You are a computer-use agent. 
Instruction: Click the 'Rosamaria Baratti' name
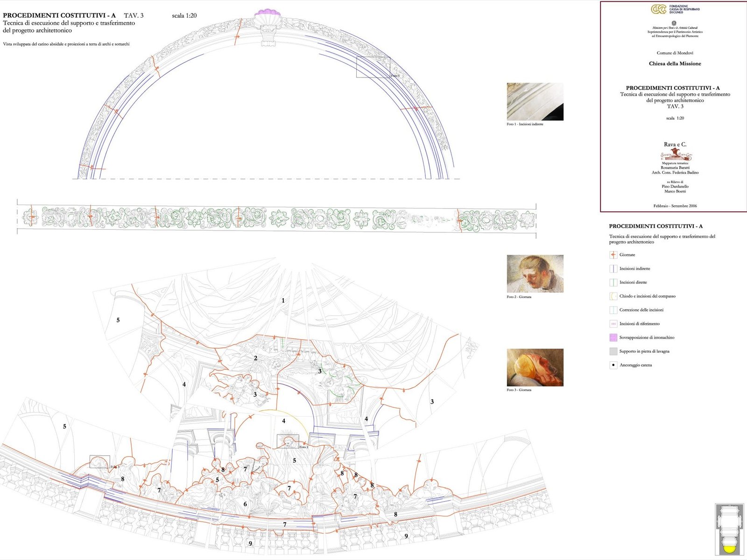[675, 168]
